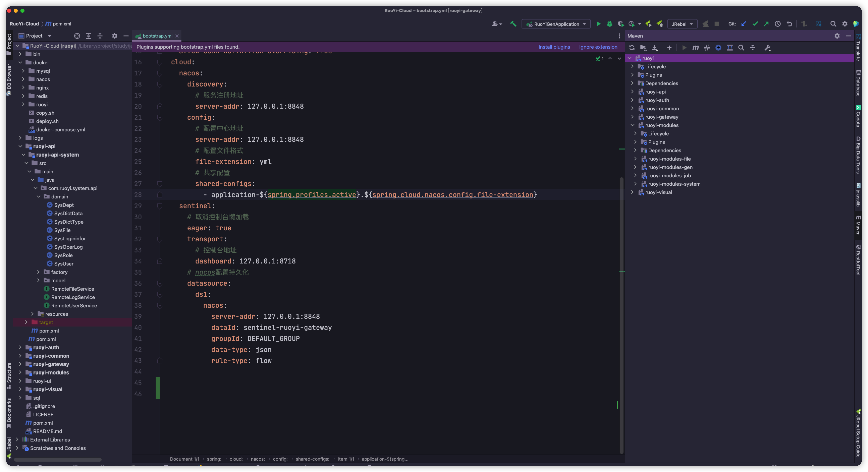Open Project panel options gear
This screenshot has width=868, height=472.
click(115, 36)
